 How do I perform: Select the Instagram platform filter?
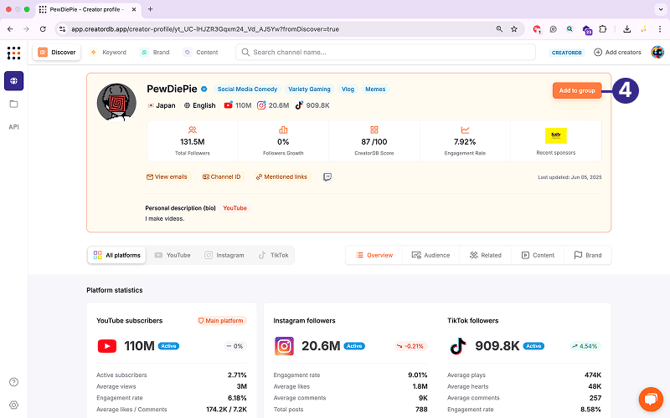pos(224,255)
